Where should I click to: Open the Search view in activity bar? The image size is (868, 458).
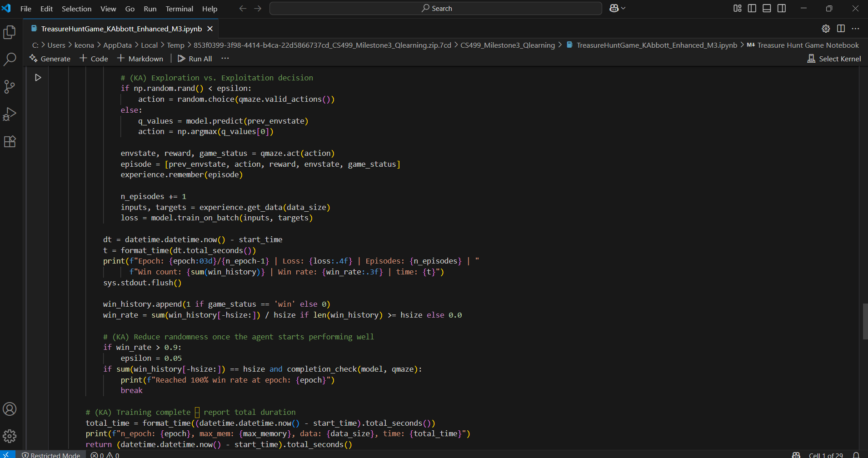pyautogui.click(x=10, y=59)
